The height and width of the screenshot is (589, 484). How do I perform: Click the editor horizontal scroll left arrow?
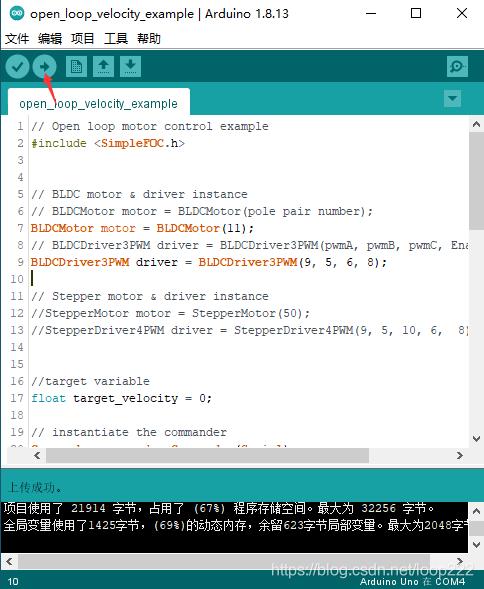click(37, 455)
